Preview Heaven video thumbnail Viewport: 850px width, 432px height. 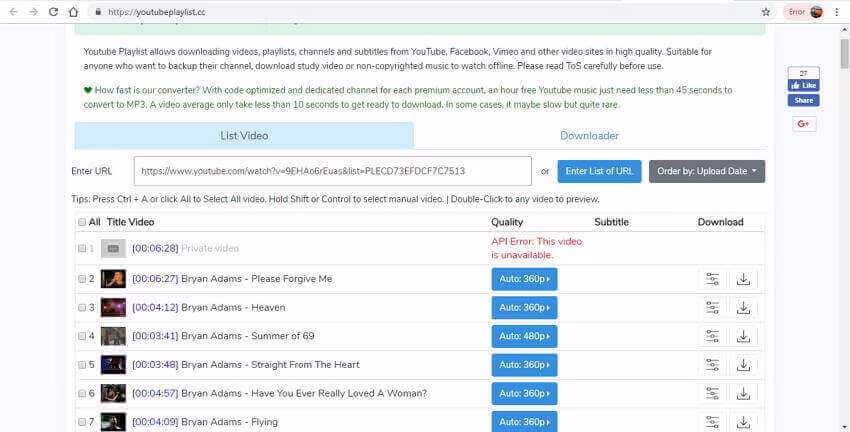113,308
